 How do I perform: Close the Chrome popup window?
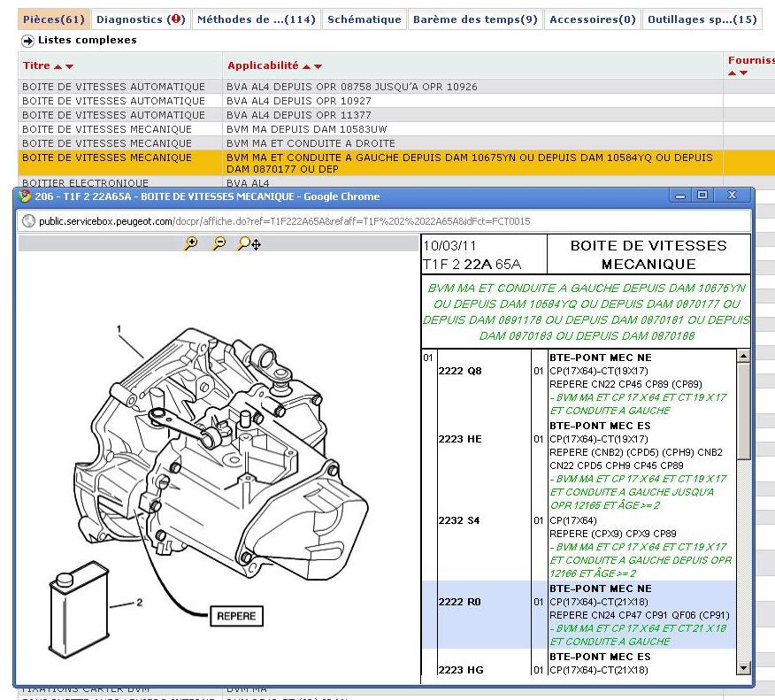732,196
